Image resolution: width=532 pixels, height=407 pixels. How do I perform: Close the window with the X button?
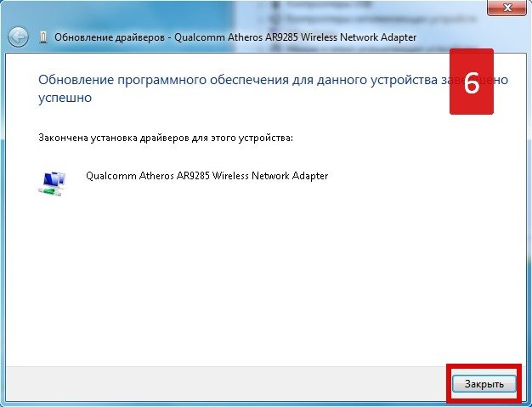click(x=507, y=7)
